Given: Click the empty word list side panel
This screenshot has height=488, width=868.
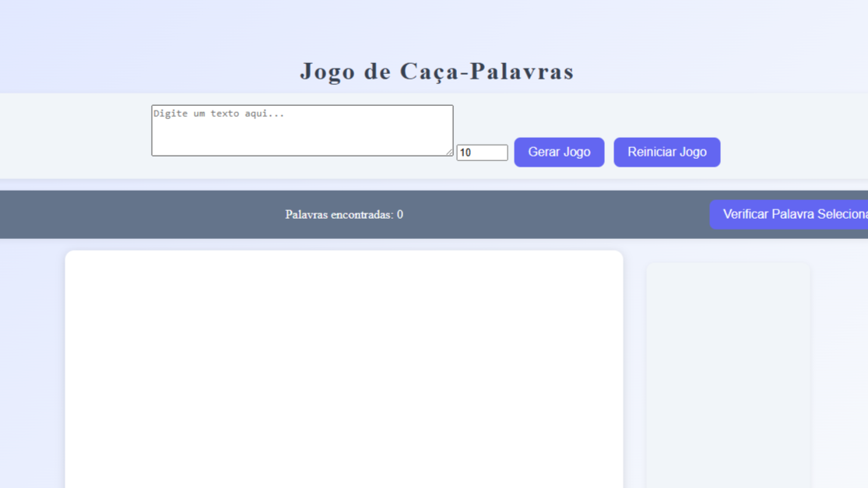Looking at the screenshot, I should [x=728, y=374].
